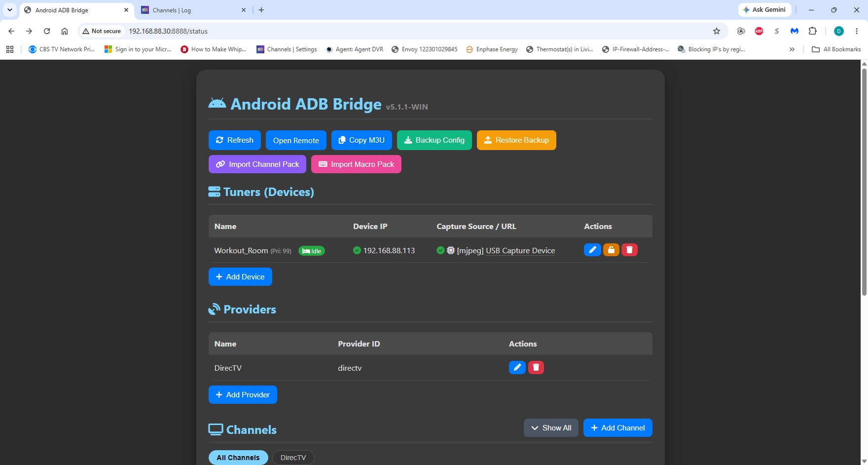Viewport: 868px width, 465px height.
Task: Expand the hidden bookmarks overflow
Action: [792, 49]
